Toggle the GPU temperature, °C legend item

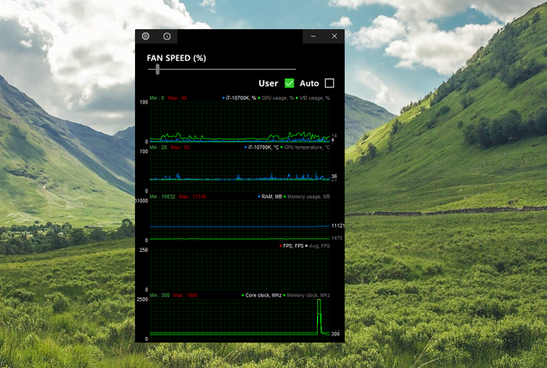pyautogui.click(x=305, y=148)
